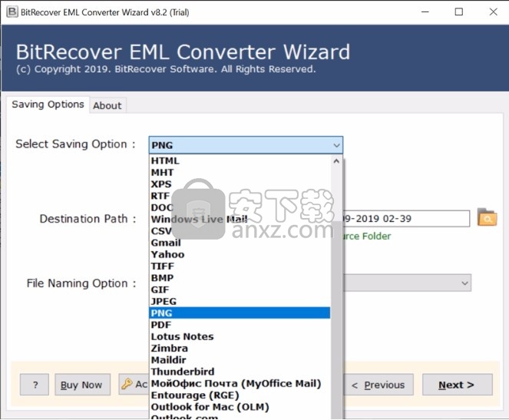Choose MHT from the saving options list
Image resolution: width=509 pixels, height=420 pixels.
pyautogui.click(x=240, y=172)
